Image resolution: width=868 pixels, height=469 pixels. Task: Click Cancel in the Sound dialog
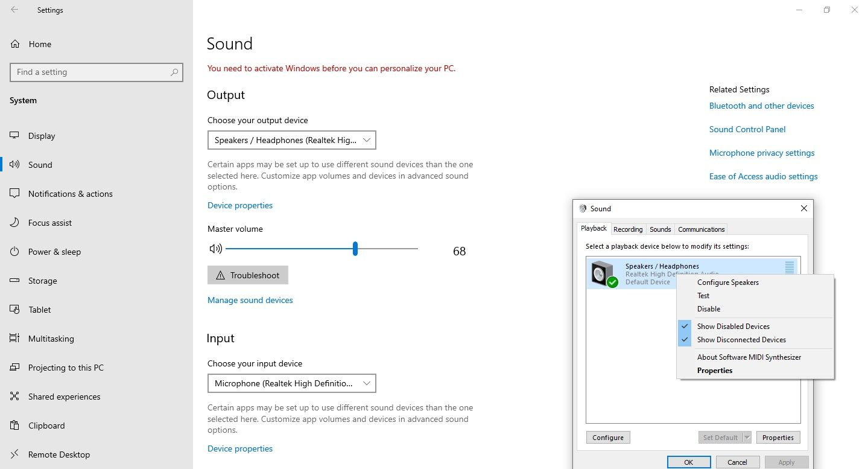(738, 462)
